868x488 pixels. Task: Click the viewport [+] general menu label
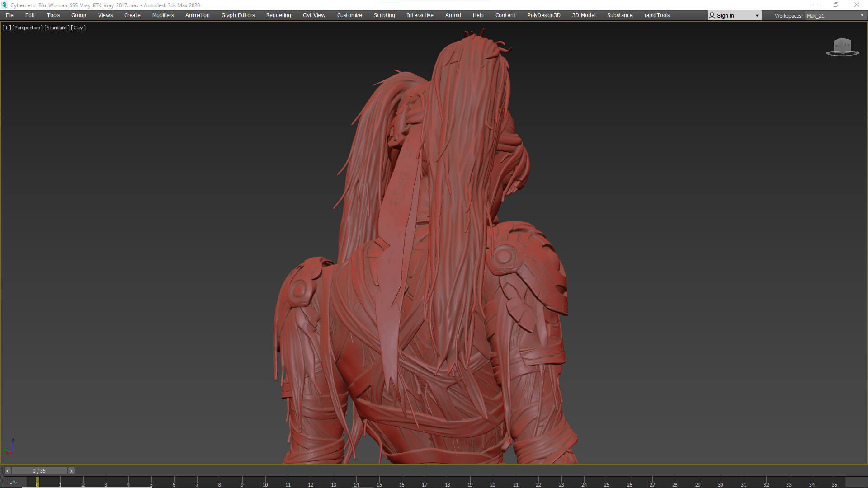click(6, 28)
